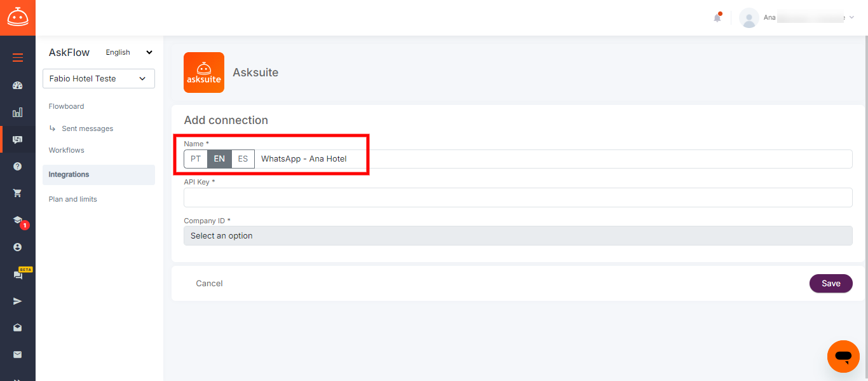
Task: Click the Asksuite integration logo tile
Action: pos(204,73)
